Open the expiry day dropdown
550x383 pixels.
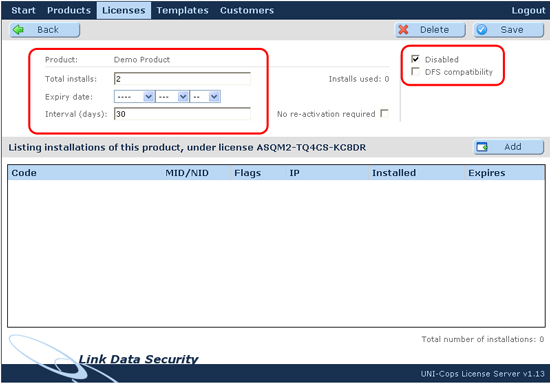point(205,96)
